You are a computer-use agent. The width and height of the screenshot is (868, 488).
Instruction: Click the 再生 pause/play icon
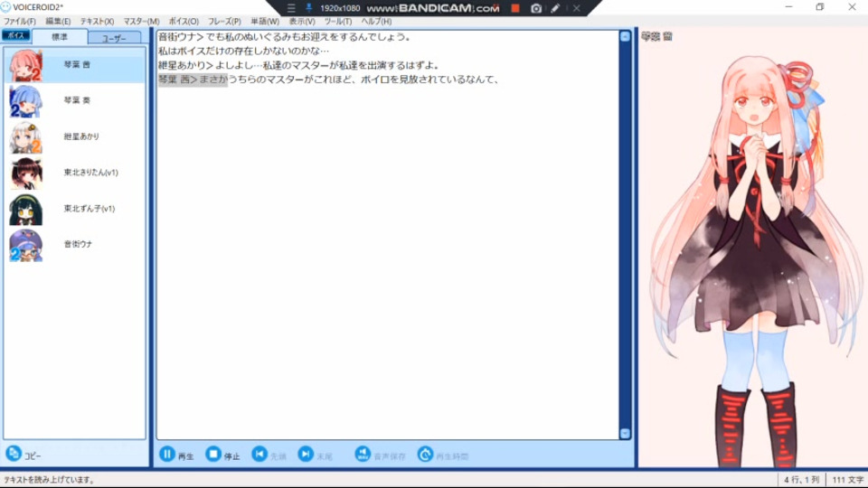[x=166, y=455]
